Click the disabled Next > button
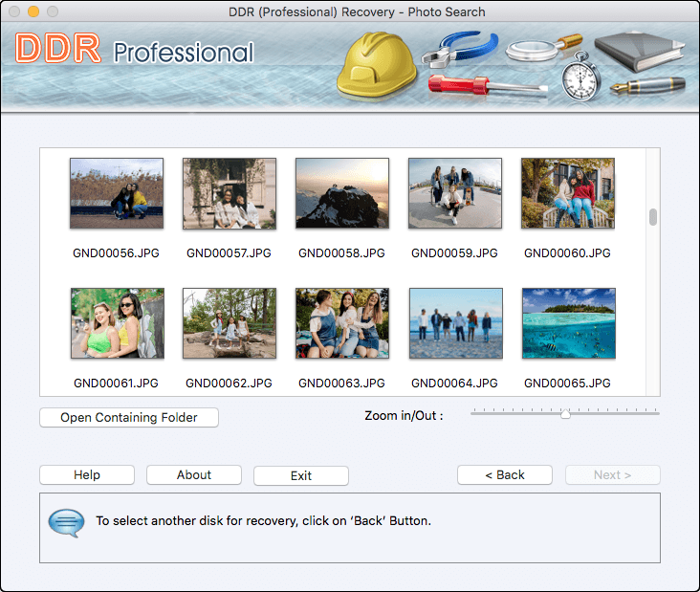Viewport: 700px width, 592px height. pyautogui.click(x=612, y=475)
